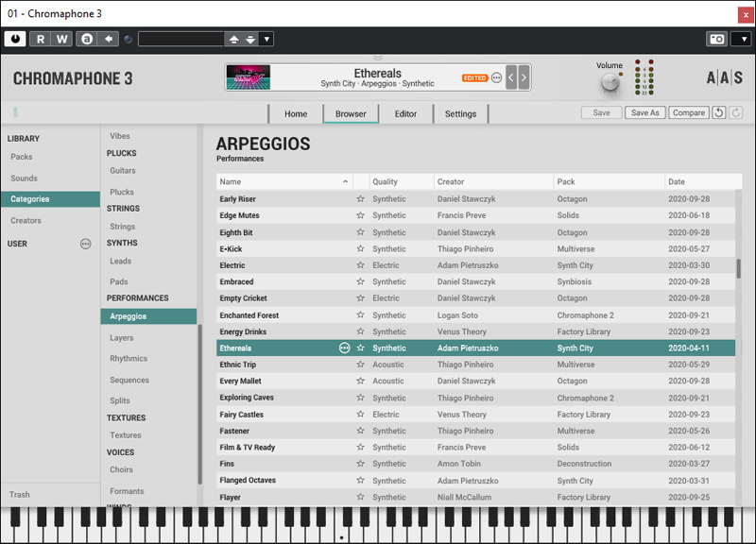Open options menu beside the EDITED badge

tap(496, 77)
